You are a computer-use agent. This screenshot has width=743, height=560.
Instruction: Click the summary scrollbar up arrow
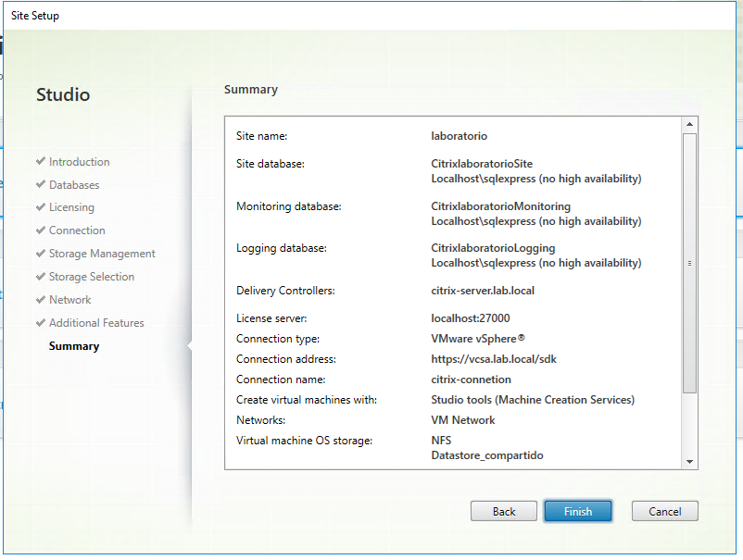click(689, 125)
